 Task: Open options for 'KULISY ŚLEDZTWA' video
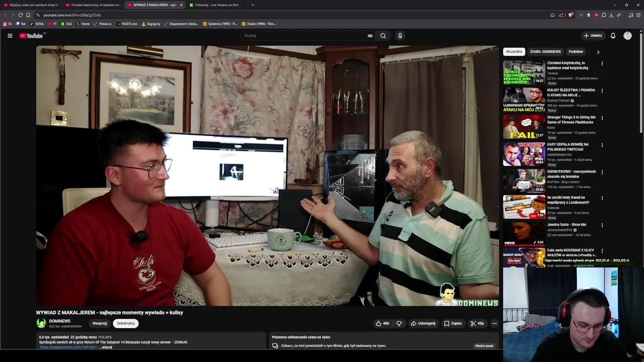pyautogui.click(x=602, y=91)
